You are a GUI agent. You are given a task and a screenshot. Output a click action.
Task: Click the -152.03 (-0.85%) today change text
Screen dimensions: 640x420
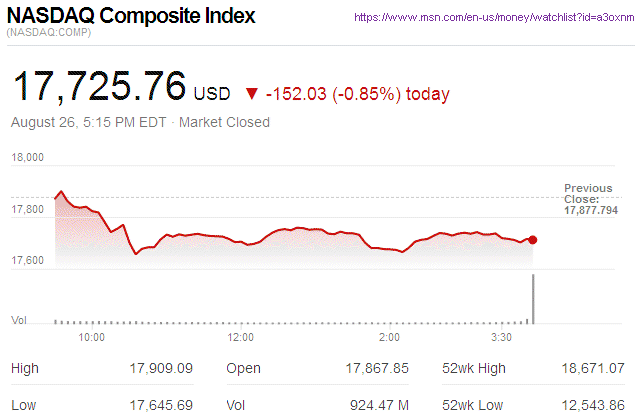[x=357, y=94]
